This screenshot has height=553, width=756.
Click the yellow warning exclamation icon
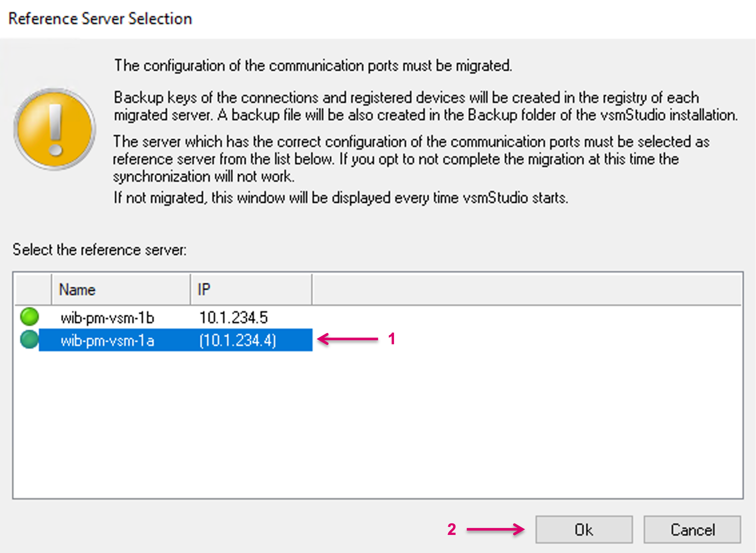tap(55, 129)
